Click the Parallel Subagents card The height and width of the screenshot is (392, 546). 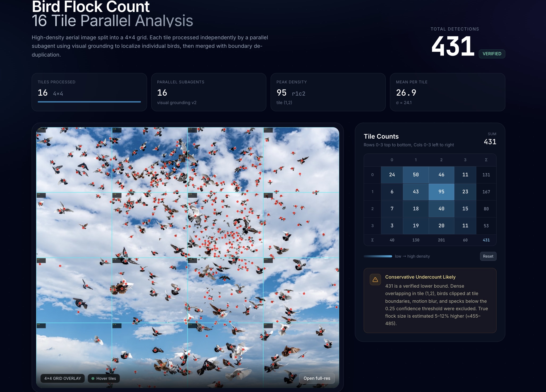(209, 92)
